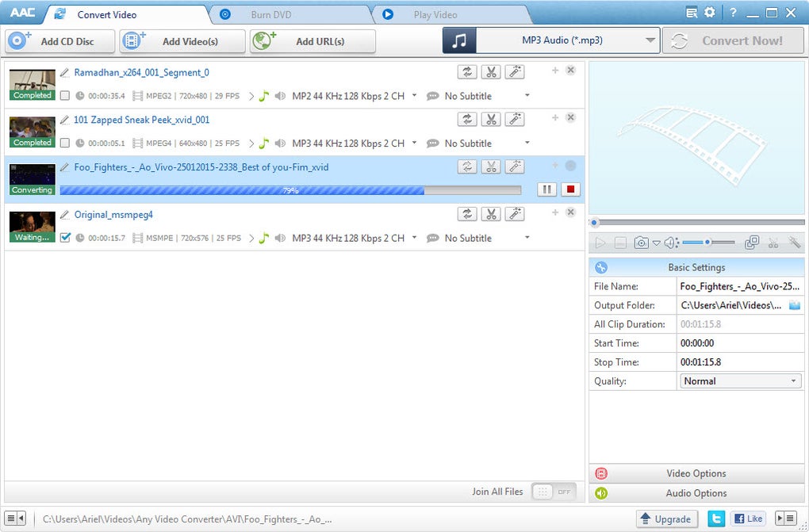Adjust the preview volume slider
The image size is (809, 532).
coord(708,242)
